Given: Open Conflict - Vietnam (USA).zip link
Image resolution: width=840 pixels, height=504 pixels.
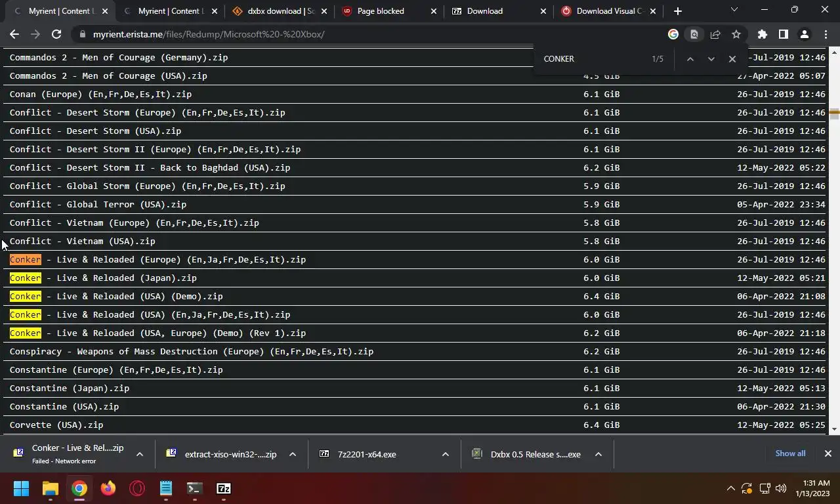Looking at the screenshot, I should pyautogui.click(x=82, y=241).
